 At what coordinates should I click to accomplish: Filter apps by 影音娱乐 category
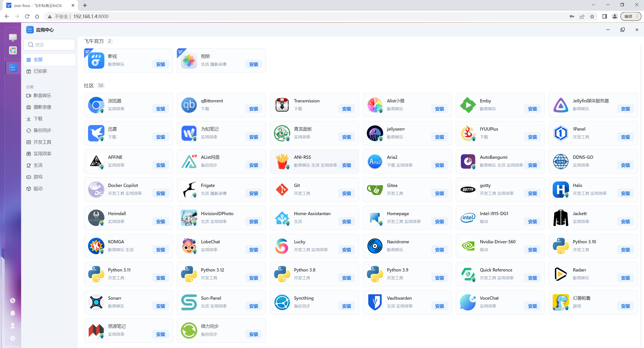[49, 96]
